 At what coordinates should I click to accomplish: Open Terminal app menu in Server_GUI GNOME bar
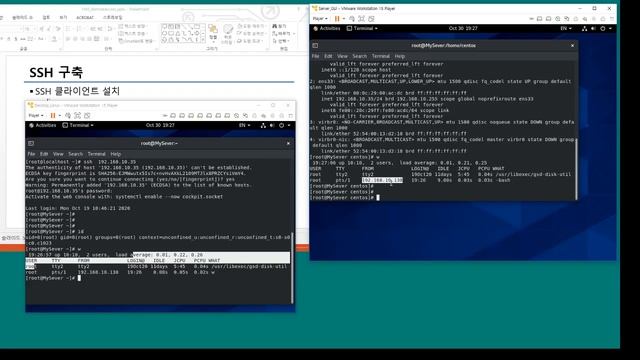click(362, 29)
